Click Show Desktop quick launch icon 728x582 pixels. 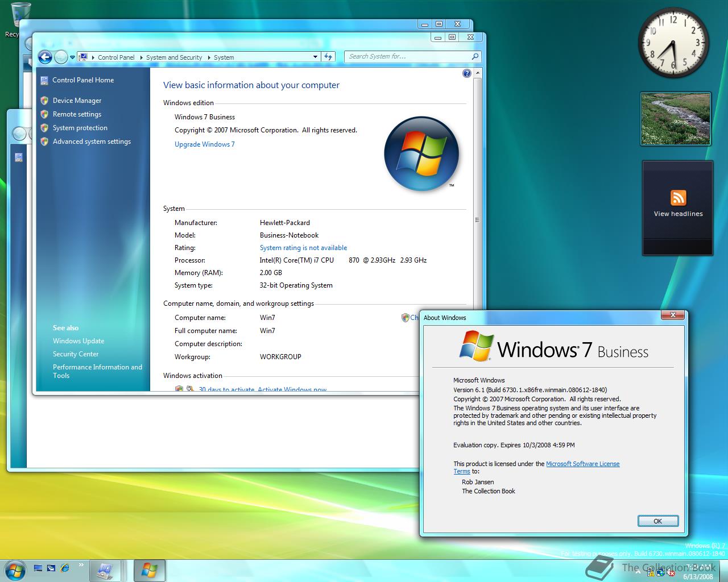38,568
